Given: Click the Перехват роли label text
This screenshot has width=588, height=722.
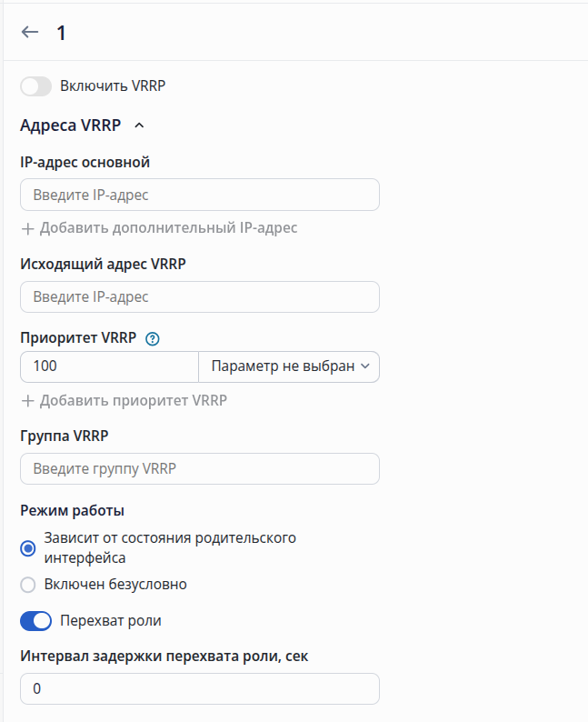Looking at the screenshot, I should (111, 621).
